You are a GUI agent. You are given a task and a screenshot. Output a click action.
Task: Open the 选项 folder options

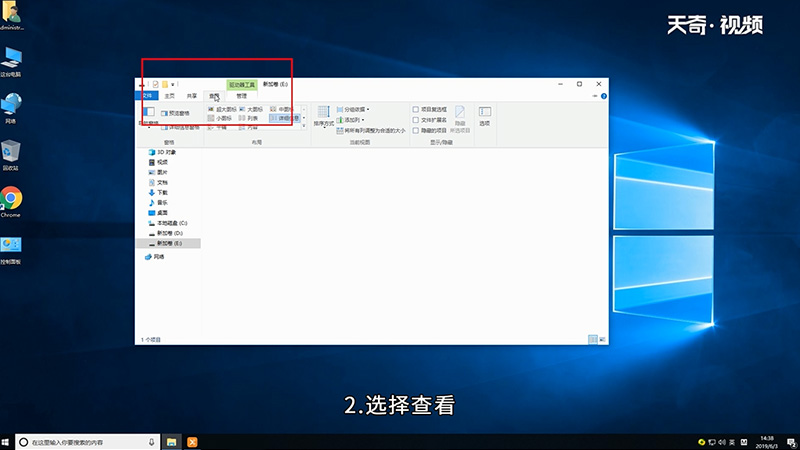[485, 116]
